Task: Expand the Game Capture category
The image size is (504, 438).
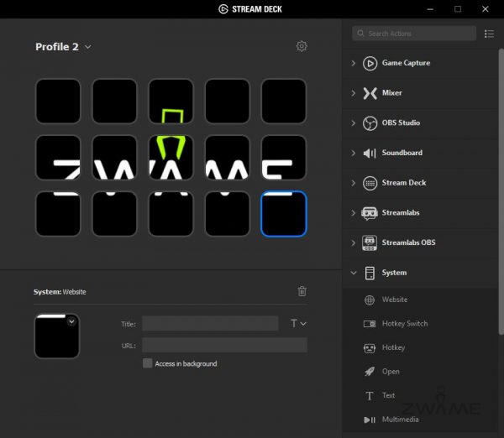Action: pyautogui.click(x=354, y=63)
